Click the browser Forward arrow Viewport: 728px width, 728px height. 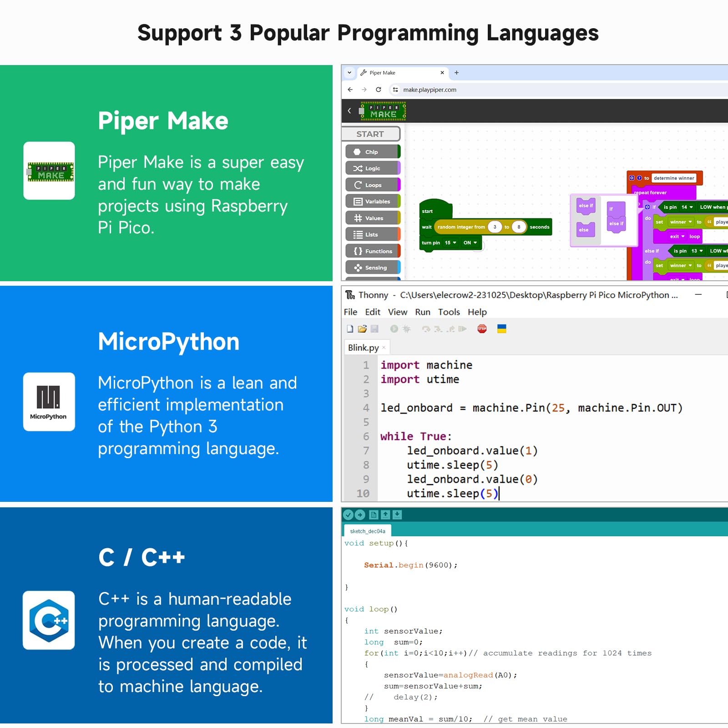coord(364,90)
